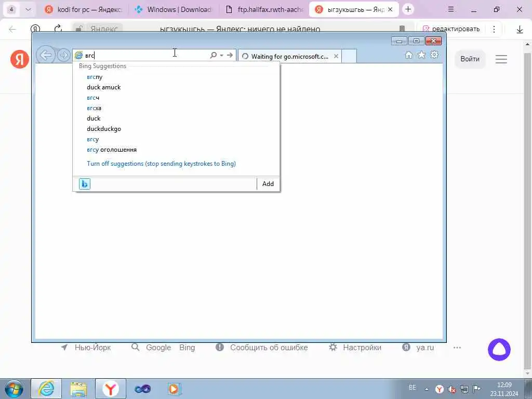Choose suggestion 'duck amuck'
The width and height of the screenshot is (532, 399).
pyautogui.click(x=104, y=87)
